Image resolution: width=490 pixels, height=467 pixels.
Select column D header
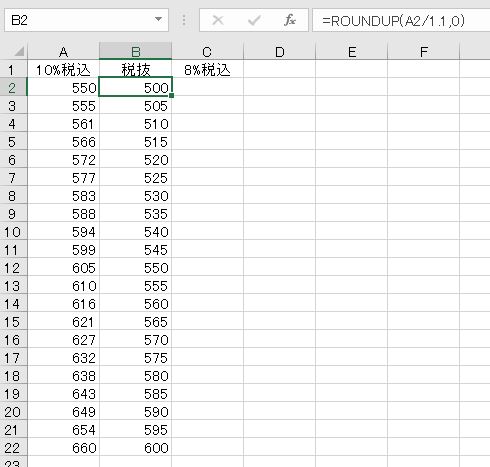click(279, 52)
